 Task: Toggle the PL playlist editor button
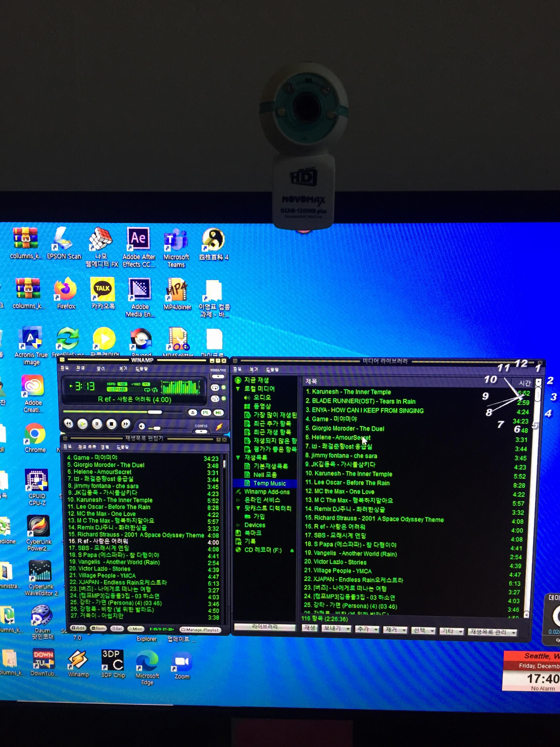206,413
